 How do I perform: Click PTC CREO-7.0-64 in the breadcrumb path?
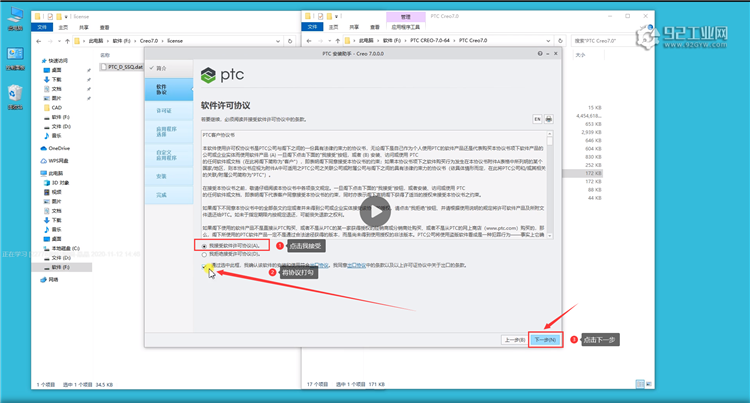click(x=430, y=41)
